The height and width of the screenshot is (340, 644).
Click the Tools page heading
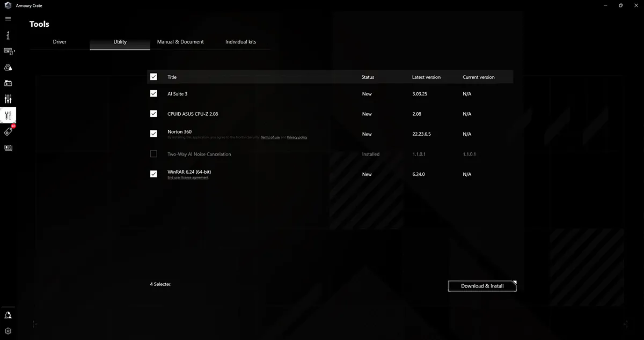click(x=39, y=24)
